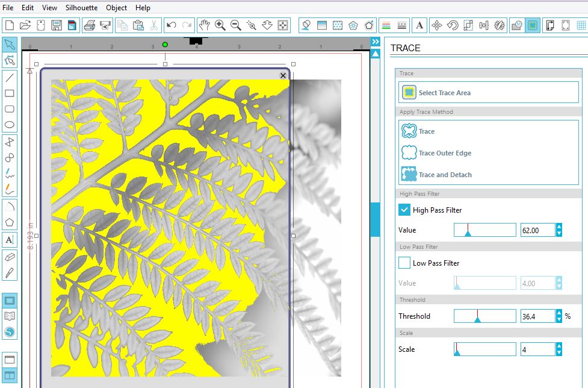Save to SD card icon

pos(72,25)
